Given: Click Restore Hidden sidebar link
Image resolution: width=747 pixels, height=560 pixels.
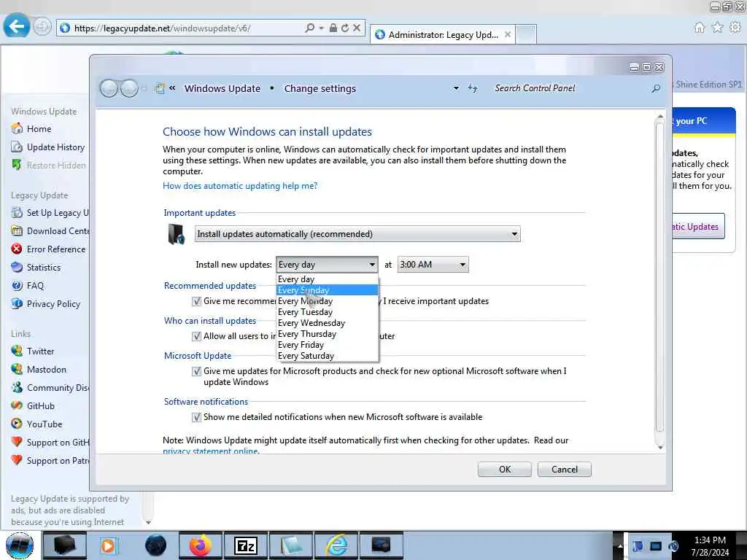Looking at the screenshot, I should [56, 166].
